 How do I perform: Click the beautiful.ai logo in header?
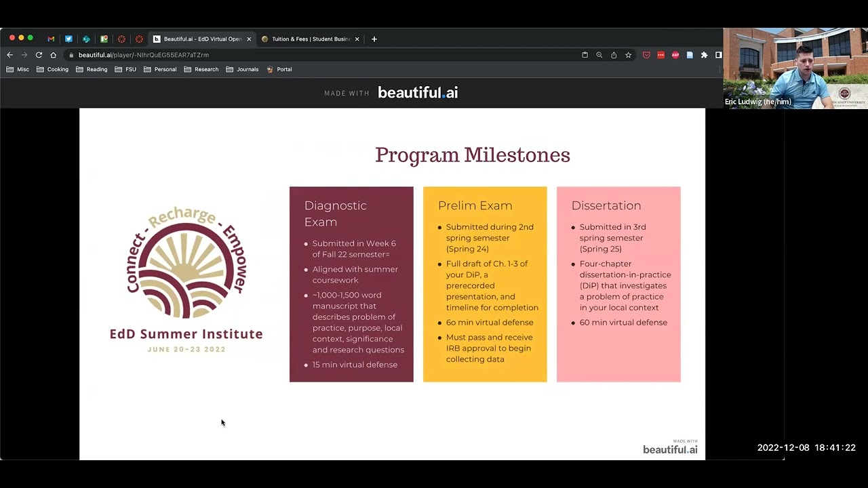(x=418, y=93)
